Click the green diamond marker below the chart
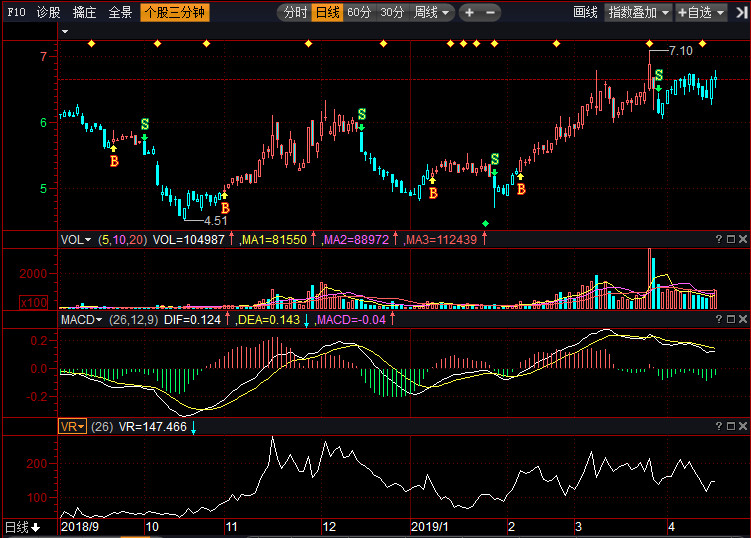 pos(486,223)
